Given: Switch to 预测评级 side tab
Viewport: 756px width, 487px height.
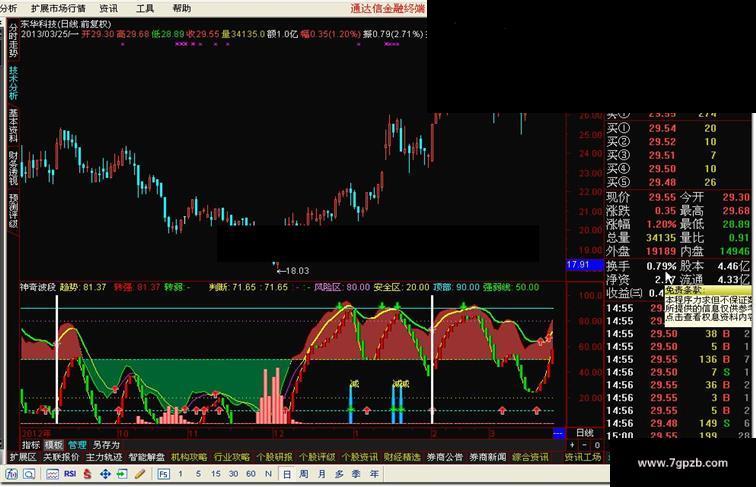Looking at the screenshot, I should (x=13, y=211).
